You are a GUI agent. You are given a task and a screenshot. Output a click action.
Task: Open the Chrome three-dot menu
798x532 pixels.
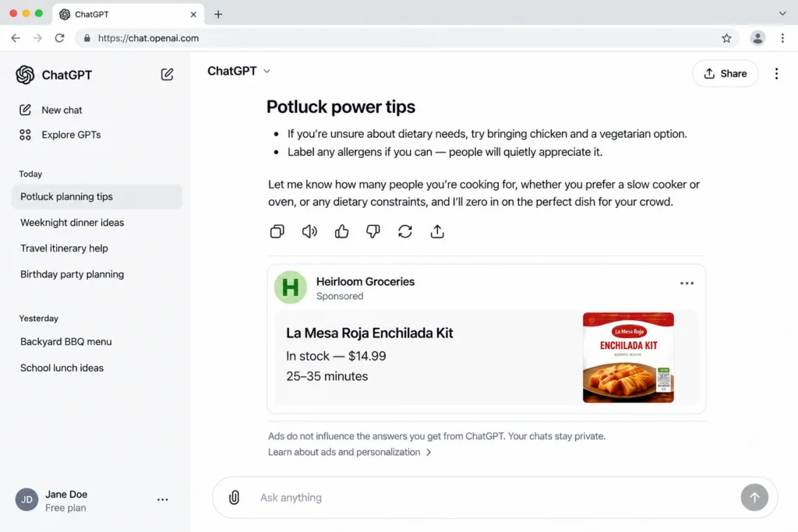[782, 38]
